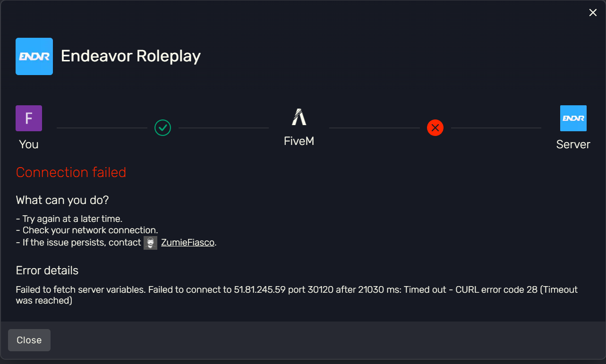Screen dimensions: 606x364
Task: Open the ZumieFiasco contact link
Action: [x=188, y=243]
